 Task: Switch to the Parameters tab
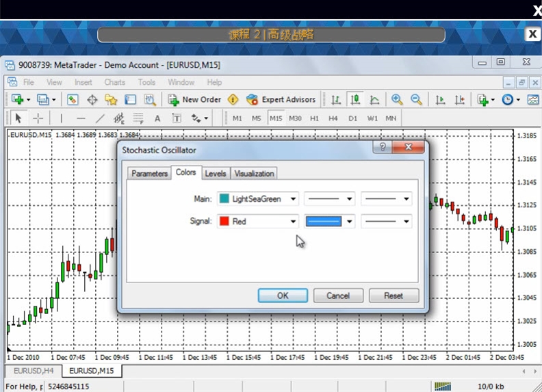(149, 174)
